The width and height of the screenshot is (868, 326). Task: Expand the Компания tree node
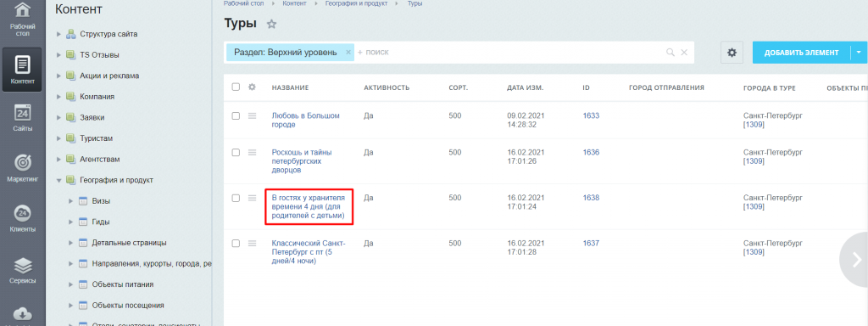pos(58,97)
